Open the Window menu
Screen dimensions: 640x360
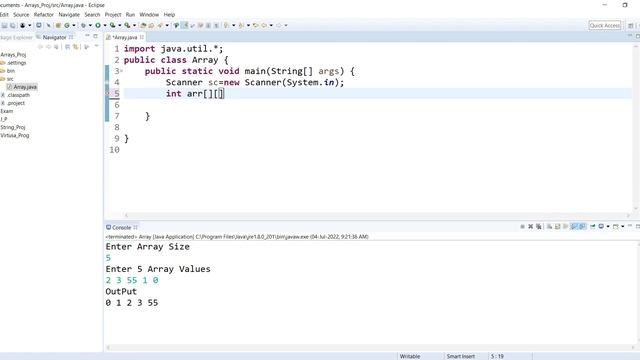(149, 15)
